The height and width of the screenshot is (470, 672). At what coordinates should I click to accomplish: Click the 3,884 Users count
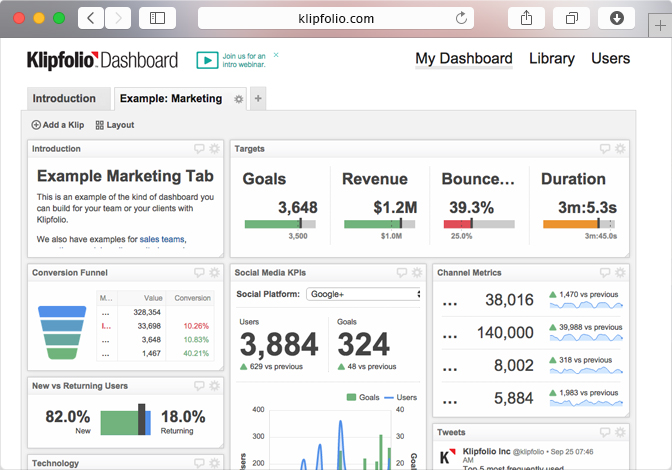point(279,344)
